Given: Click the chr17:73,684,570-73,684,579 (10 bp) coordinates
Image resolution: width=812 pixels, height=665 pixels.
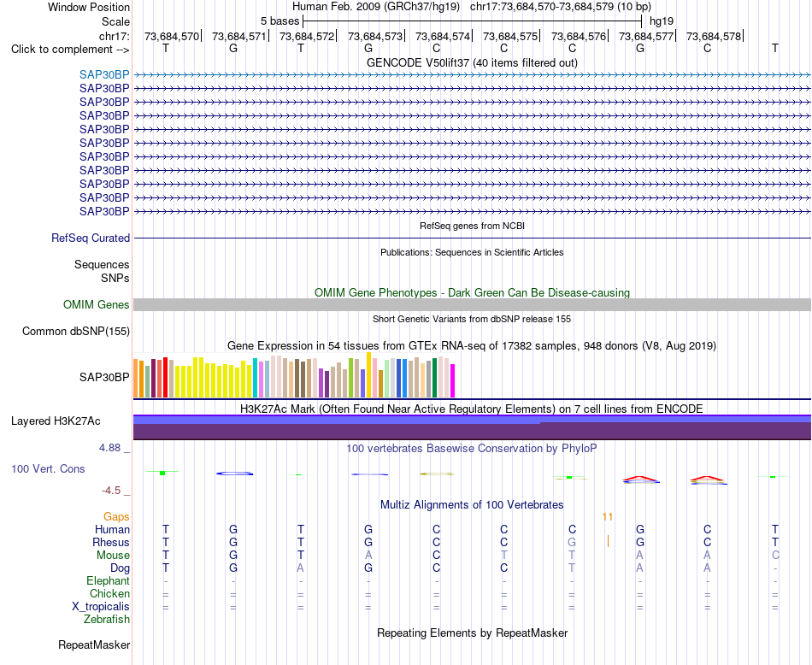Looking at the screenshot, I should click(x=561, y=7).
